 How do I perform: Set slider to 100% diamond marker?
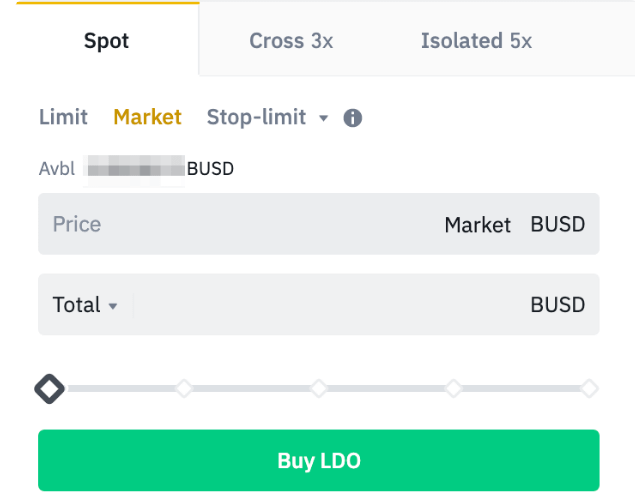[589, 389]
